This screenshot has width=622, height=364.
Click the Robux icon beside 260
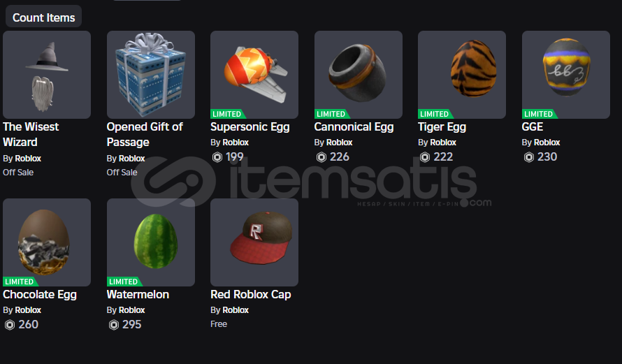point(10,325)
